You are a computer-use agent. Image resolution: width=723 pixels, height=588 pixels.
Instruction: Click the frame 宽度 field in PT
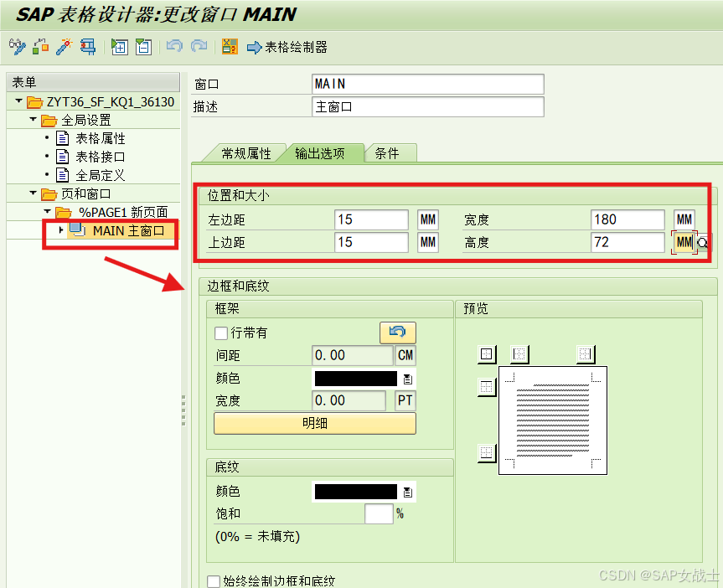click(349, 400)
